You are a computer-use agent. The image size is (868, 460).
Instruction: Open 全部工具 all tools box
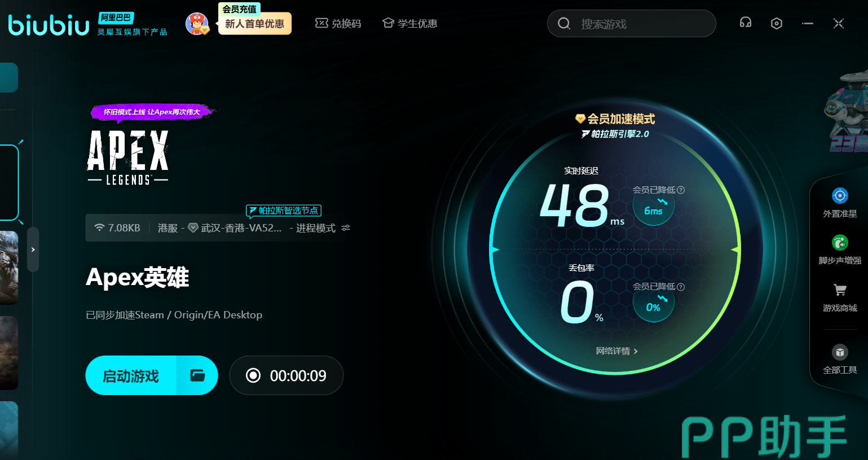839,353
